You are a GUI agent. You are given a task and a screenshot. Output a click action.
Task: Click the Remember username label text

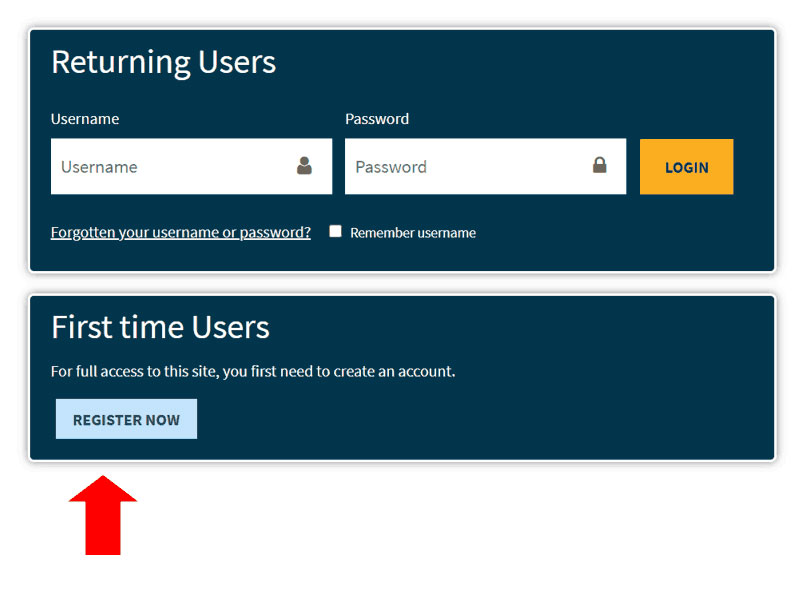(413, 233)
